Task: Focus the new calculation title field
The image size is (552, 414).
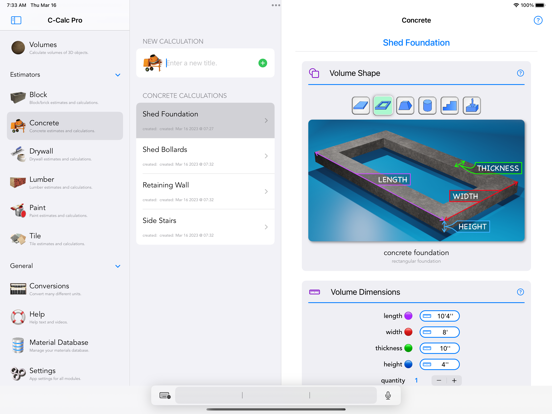Action: click(210, 63)
